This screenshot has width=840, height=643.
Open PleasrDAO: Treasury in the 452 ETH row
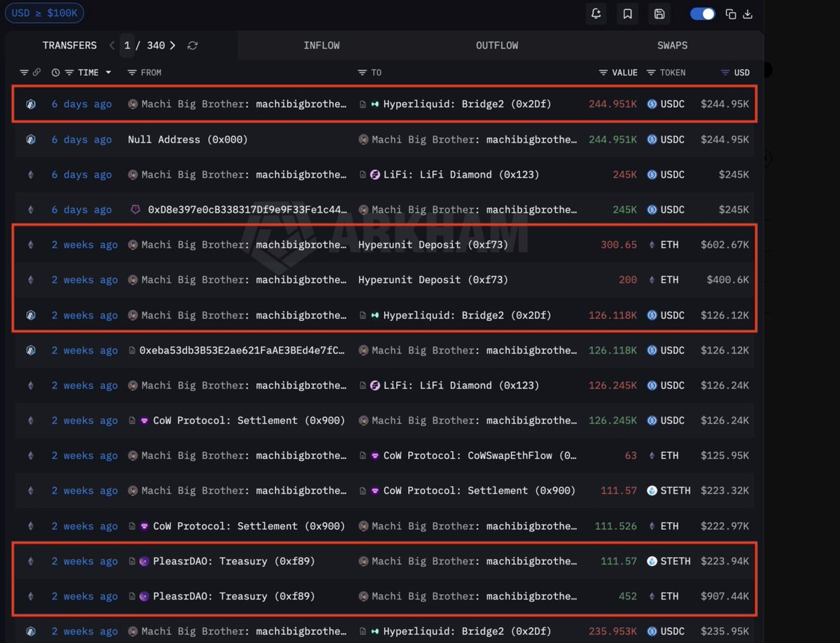coord(234,596)
